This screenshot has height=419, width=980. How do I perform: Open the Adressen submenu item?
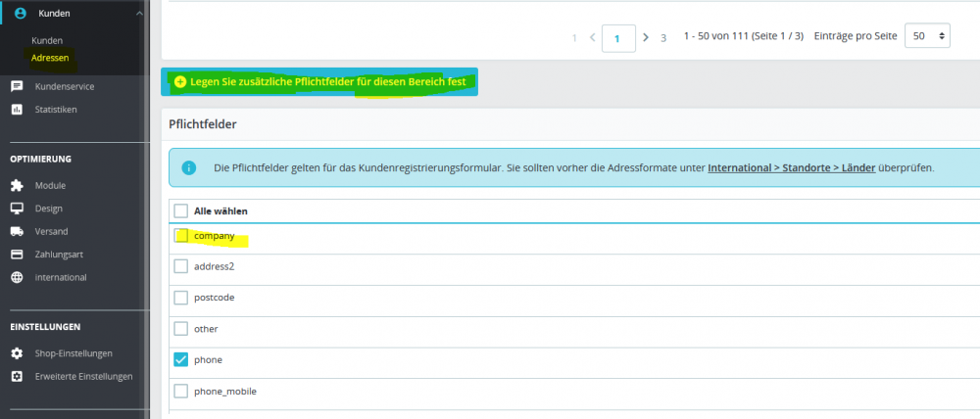click(50, 58)
